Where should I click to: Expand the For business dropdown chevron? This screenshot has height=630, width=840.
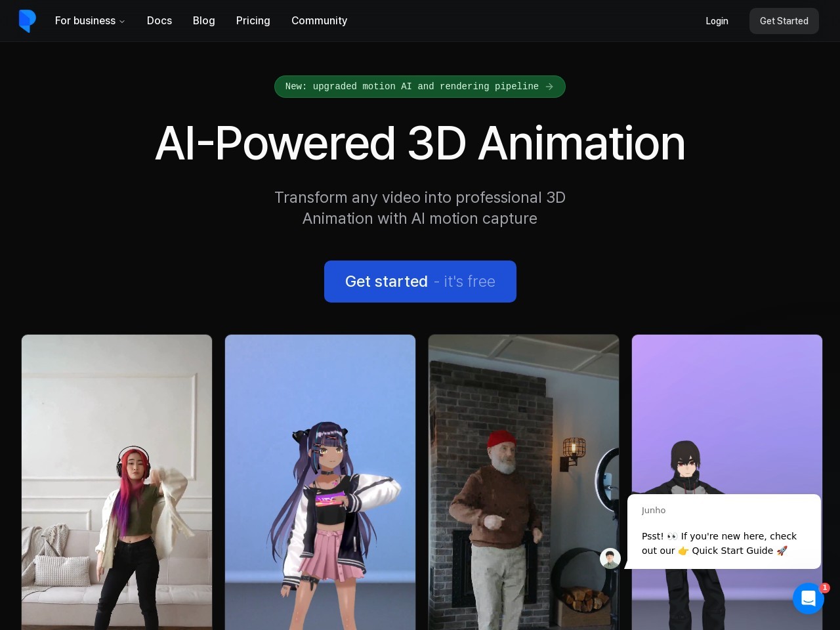pos(122,22)
